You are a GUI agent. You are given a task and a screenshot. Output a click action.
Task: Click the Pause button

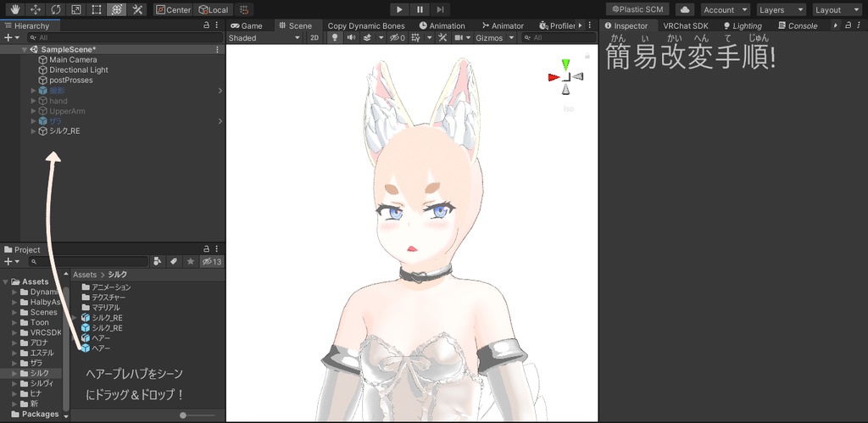(420, 9)
